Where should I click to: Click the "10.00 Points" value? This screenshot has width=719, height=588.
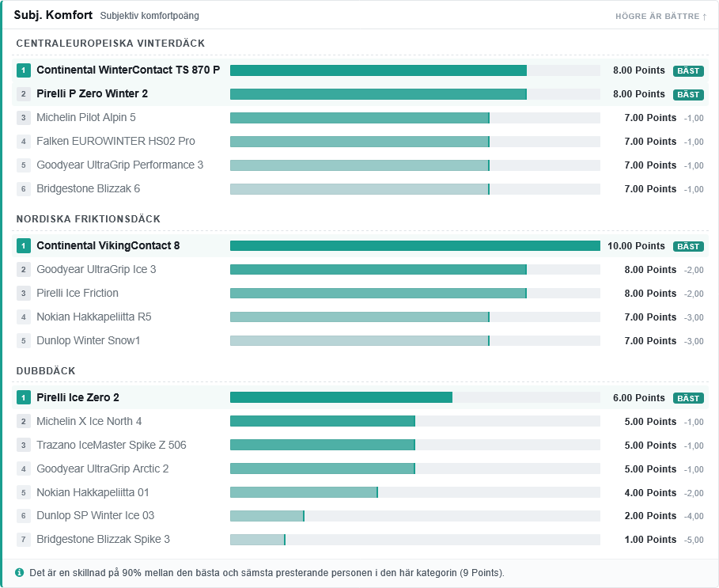pyautogui.click(x=636, y=246)
